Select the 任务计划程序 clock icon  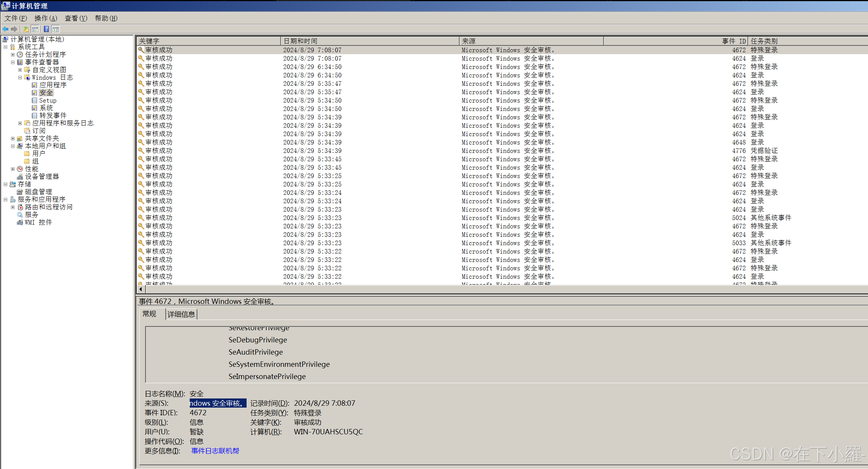(x=20, y=55)
